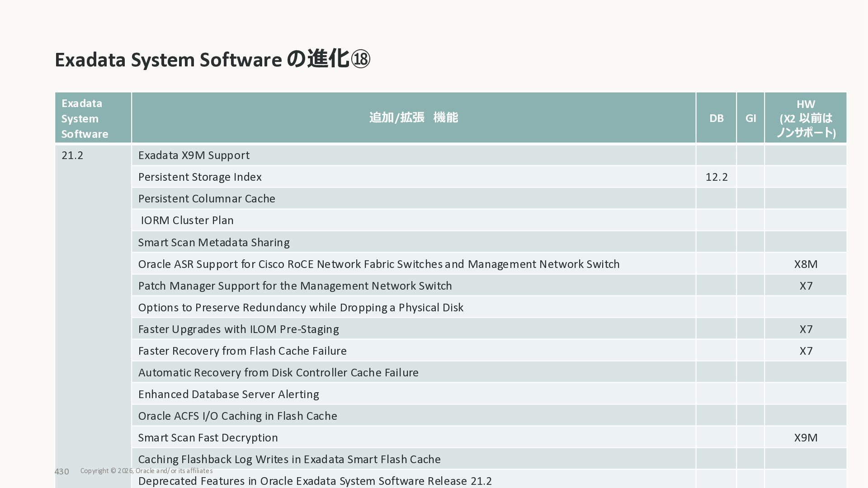
Task: Select the Exadata System Software column header
Action: (x=85, y=118)
